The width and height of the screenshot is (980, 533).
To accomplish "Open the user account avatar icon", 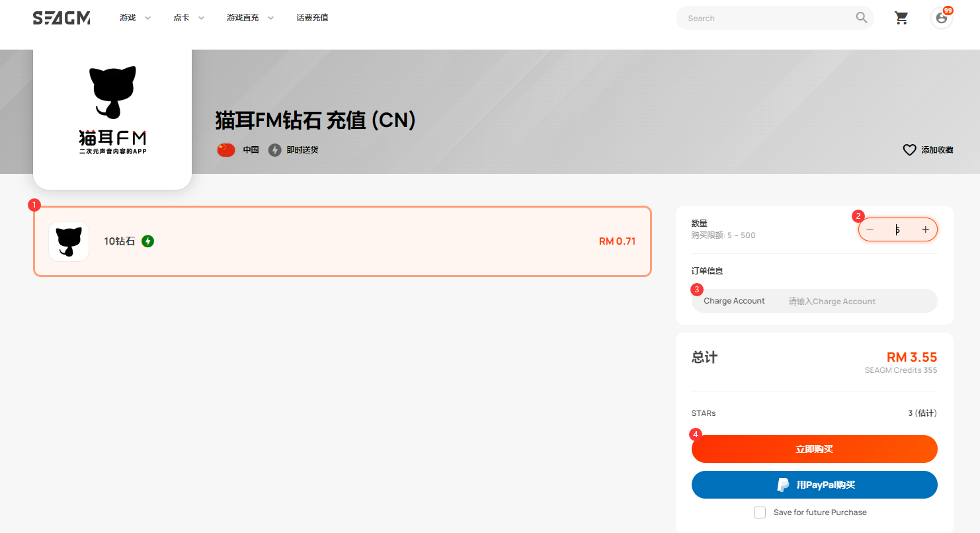I will (942, 18).
